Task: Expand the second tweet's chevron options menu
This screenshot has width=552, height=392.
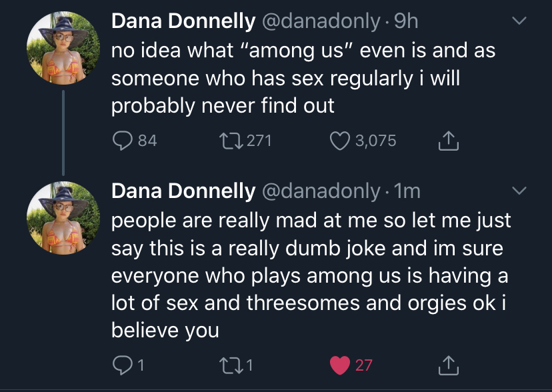Action: pos(518,191)
